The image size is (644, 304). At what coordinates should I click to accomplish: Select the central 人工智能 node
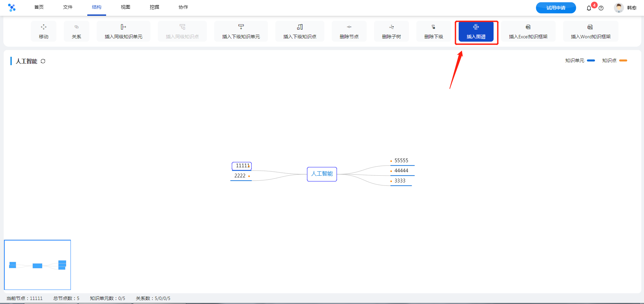tap(322, 174)
